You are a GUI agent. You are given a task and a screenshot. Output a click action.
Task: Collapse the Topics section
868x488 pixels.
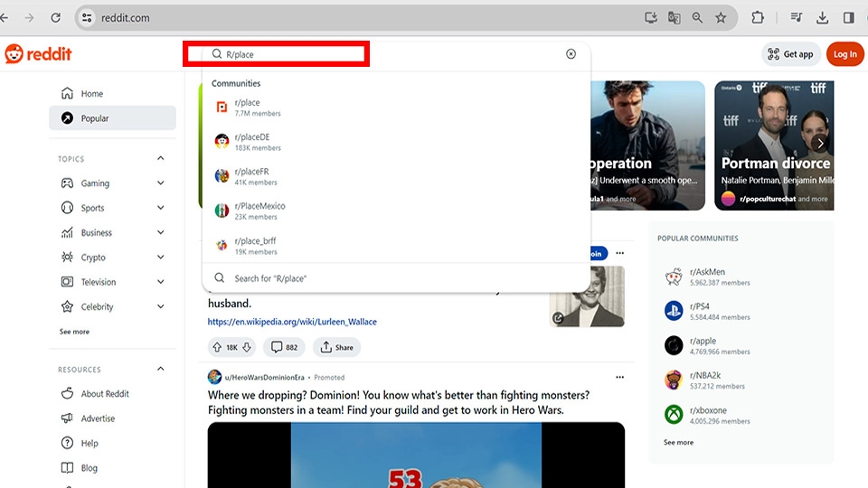pyautogui.click(x=161, y=158)
